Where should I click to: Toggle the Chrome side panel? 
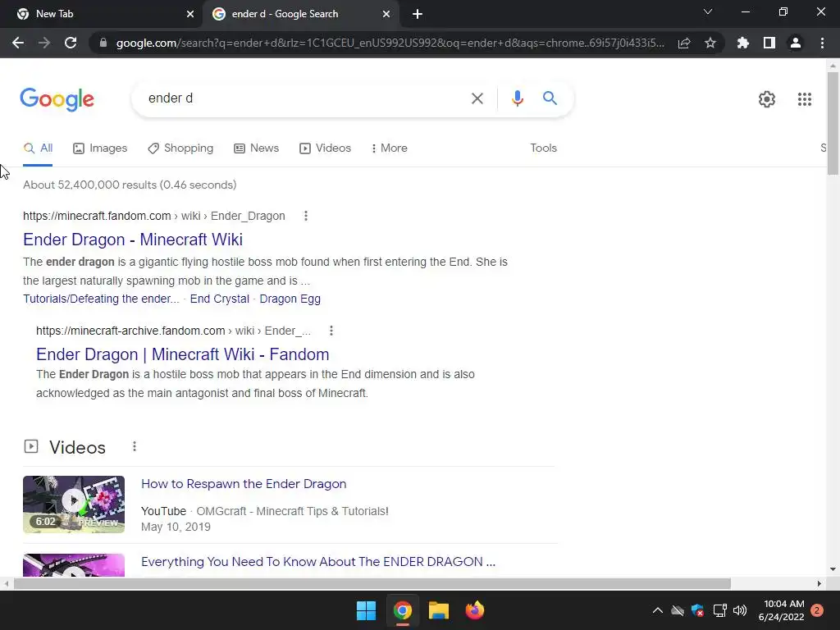click(x=769, y=43)
